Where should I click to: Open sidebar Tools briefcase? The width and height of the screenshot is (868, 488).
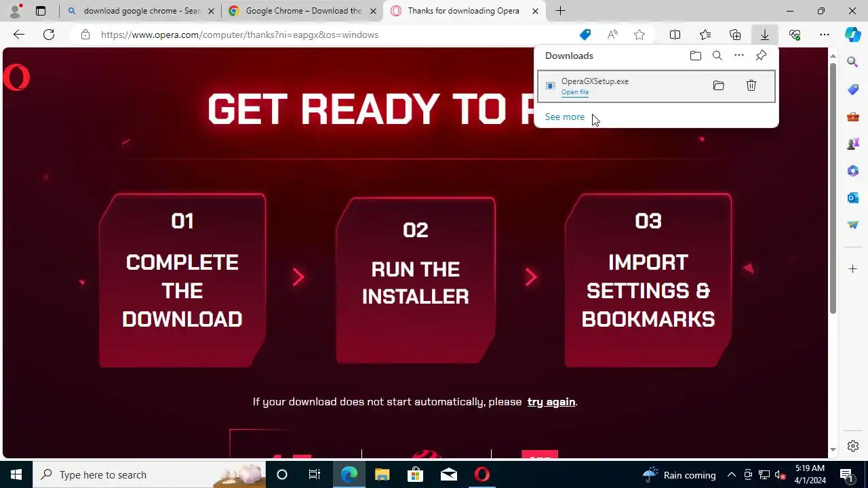click(x=853, y=117)
